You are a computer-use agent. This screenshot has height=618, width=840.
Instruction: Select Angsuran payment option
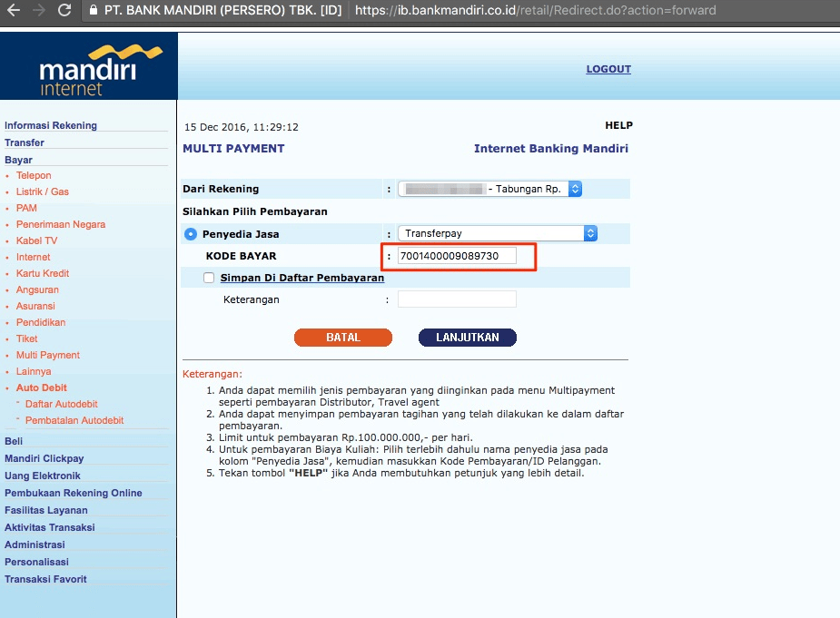point(37,289)
